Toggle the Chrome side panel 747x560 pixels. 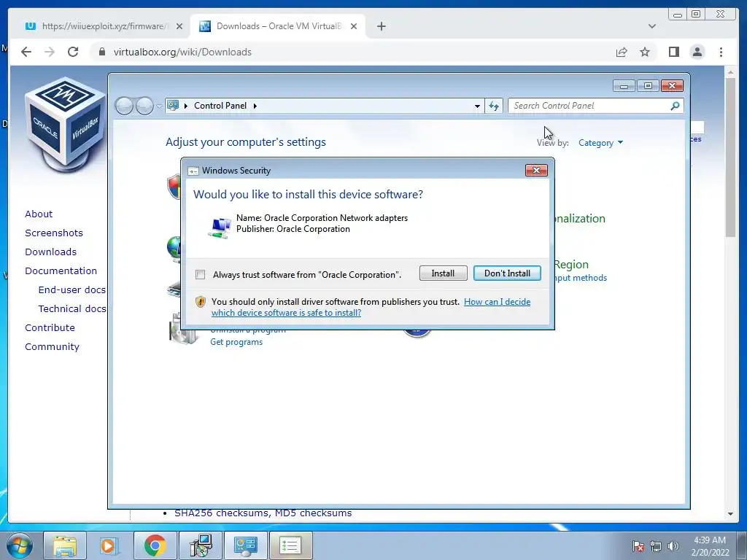pyautogui.click(x=673, y=52)
